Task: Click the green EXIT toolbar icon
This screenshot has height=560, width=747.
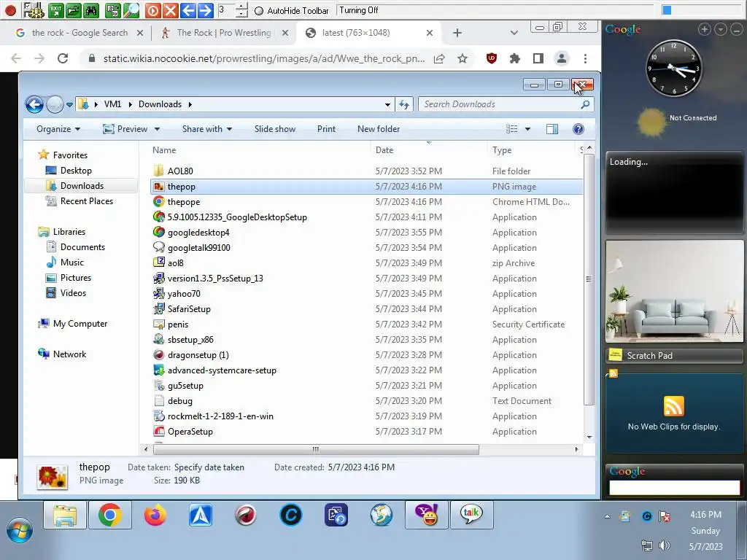Action: [56, 10]
